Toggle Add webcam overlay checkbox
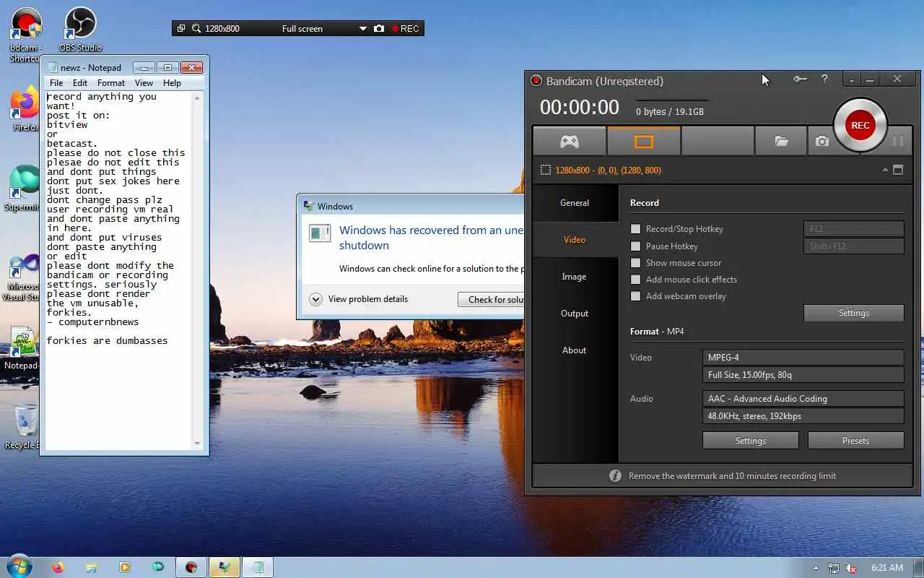The height and width of the screenshot is (578, 924). [x=636, y=296]
